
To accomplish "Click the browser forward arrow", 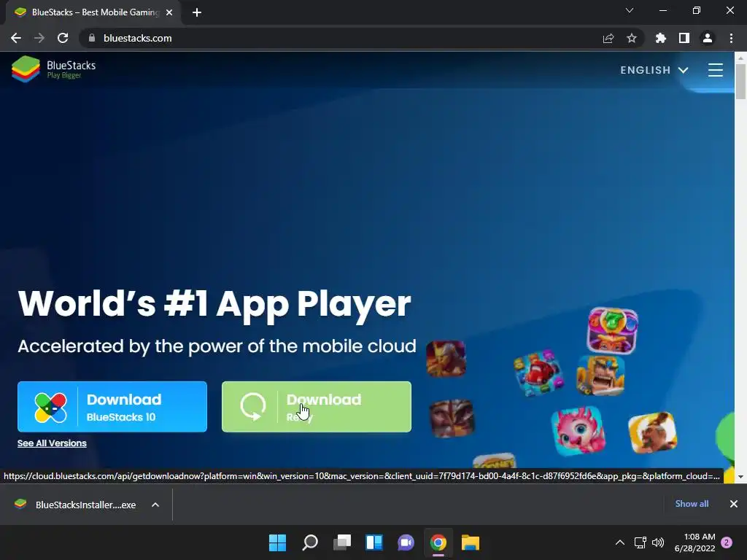I will 39,38.
